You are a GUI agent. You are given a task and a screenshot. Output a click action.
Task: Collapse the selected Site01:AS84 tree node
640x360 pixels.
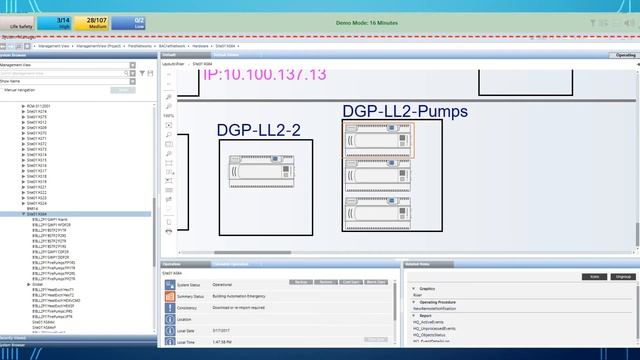coord(23,214)
